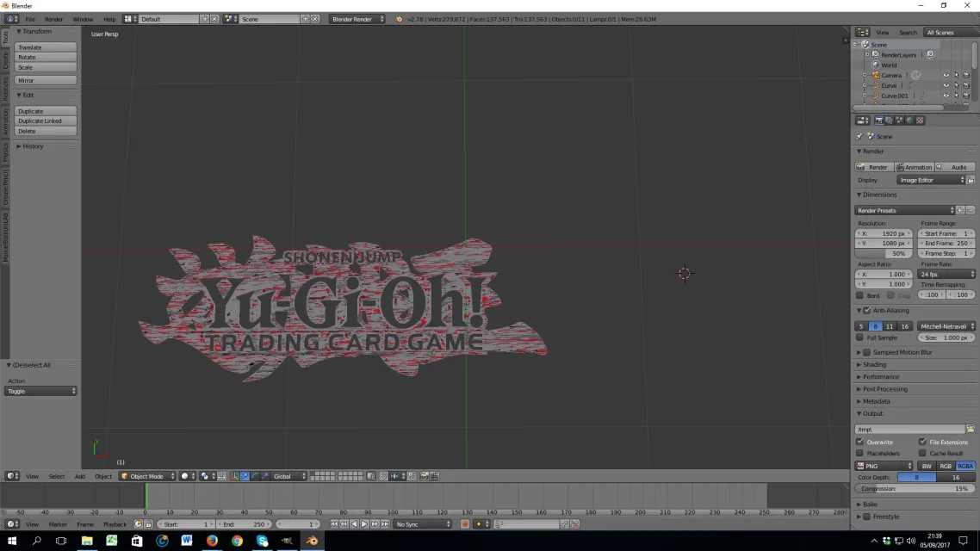Click the pin icon beside Scene
The height and width of the screenshot is (551, 980).
(859, 137)
